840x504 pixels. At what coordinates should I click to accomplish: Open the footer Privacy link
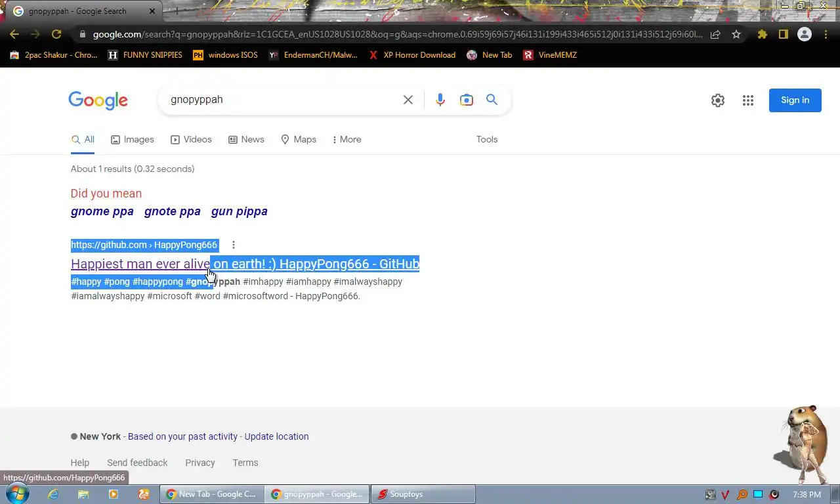point(199,463)
